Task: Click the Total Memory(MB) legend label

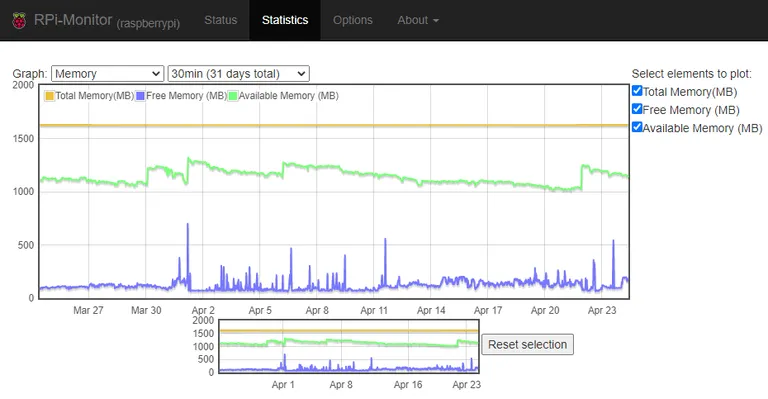Action: (94, 96)
